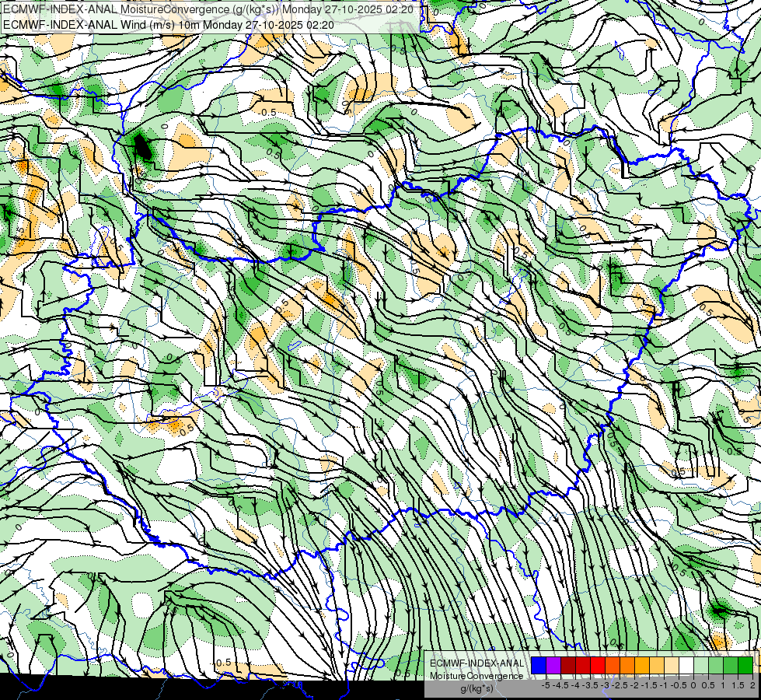Click the white legend color swatch
This screenshot has width=761, height=700.
(686, 665)
